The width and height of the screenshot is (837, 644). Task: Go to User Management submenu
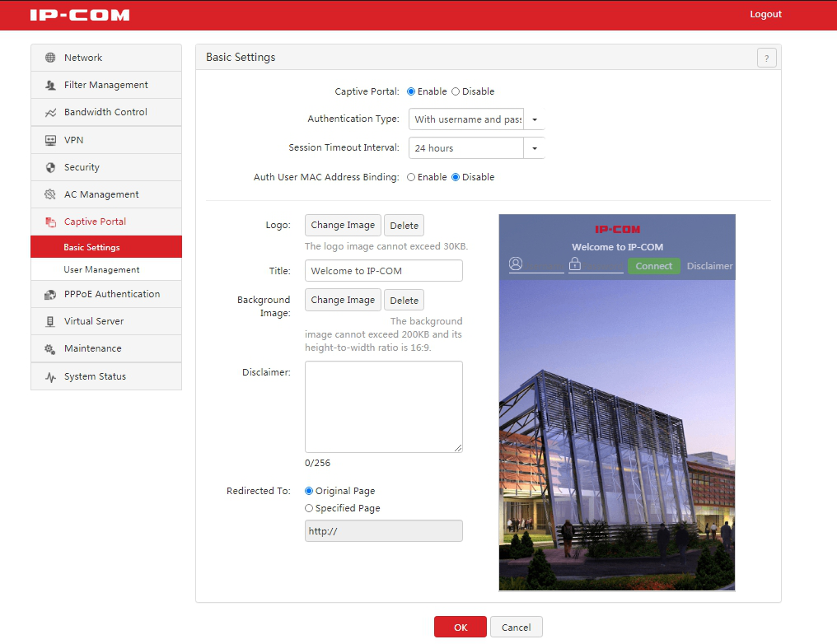pos(106,269)
